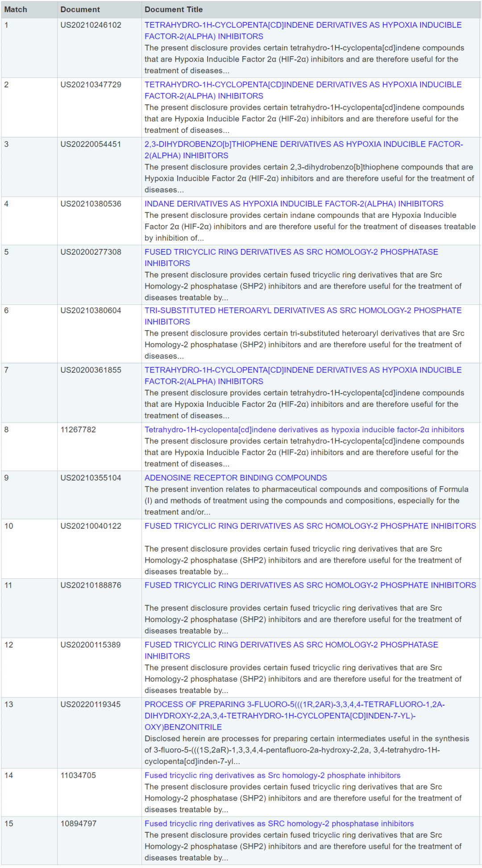482x868 pixels.
Task: Click match number 13 cell
Action: click(29, 733)
